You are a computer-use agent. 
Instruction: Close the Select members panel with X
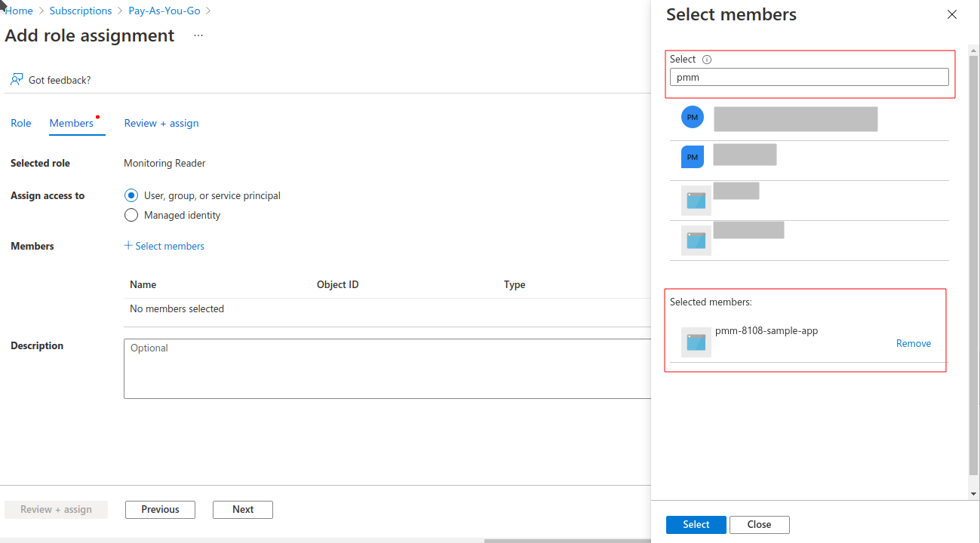(951, 14)
